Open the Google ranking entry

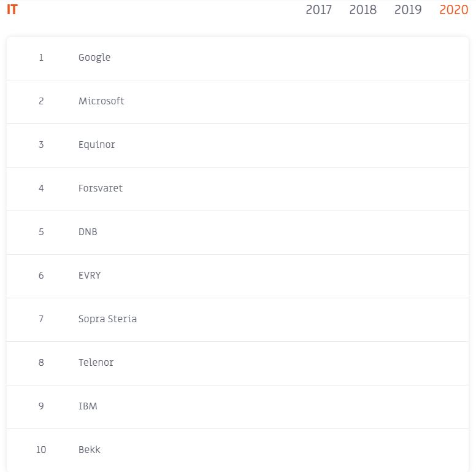click(x=238, y=58)
